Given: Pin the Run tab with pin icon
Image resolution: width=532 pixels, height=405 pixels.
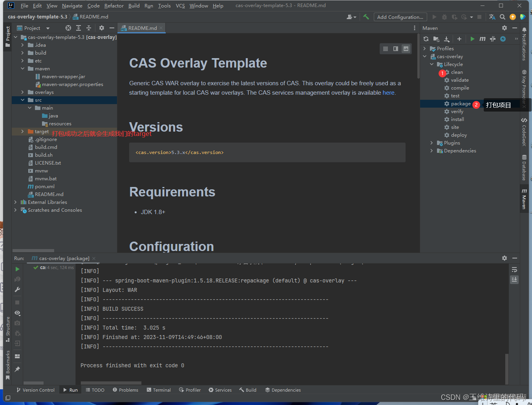Looking at the screenshot, I should click(17, 369).
